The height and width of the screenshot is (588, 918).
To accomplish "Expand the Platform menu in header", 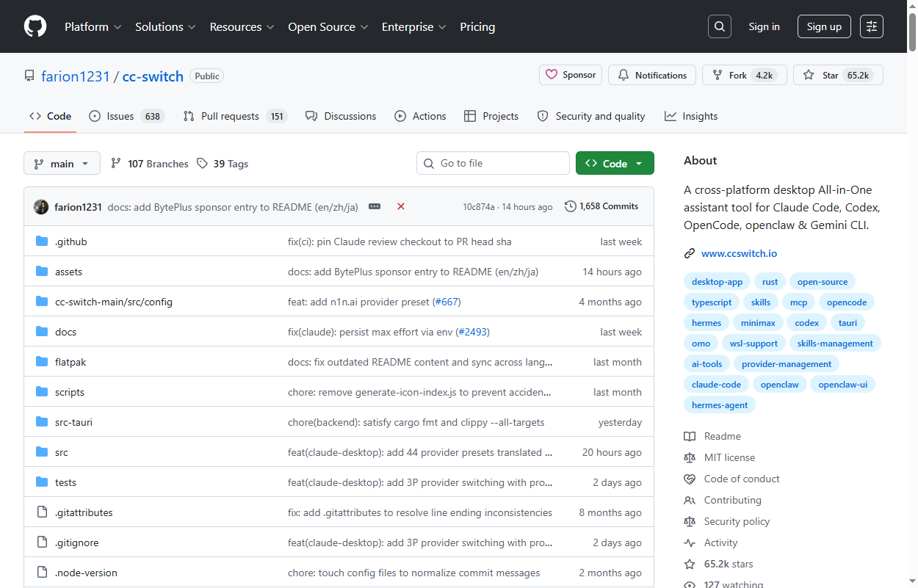I will coord(93,26).
